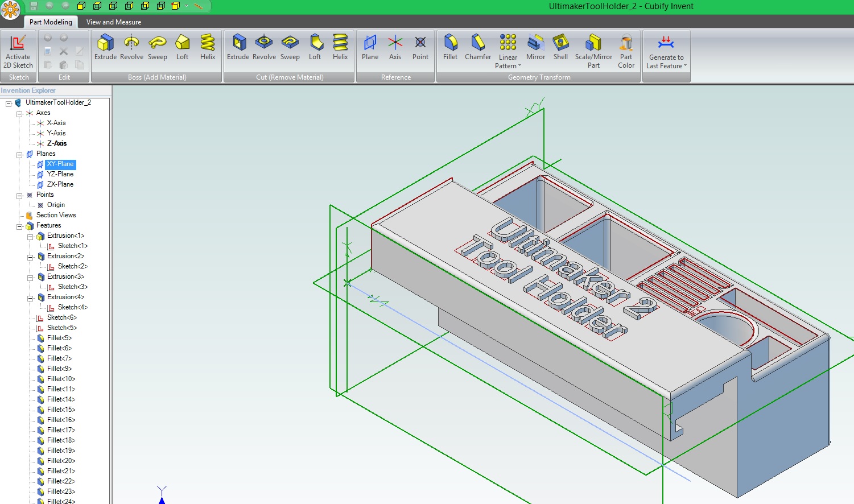
Task: Switch to View and Measure tab
Action: (x=114, y=22)
